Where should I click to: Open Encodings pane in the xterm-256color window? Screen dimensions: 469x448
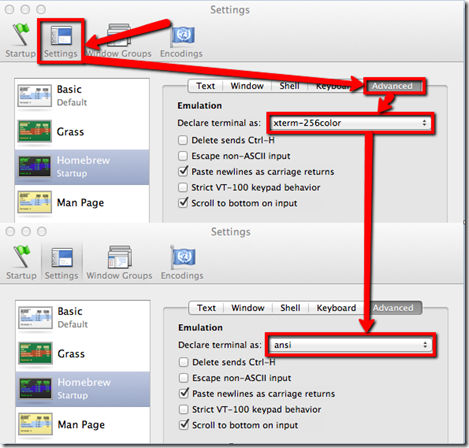[181, 41]
